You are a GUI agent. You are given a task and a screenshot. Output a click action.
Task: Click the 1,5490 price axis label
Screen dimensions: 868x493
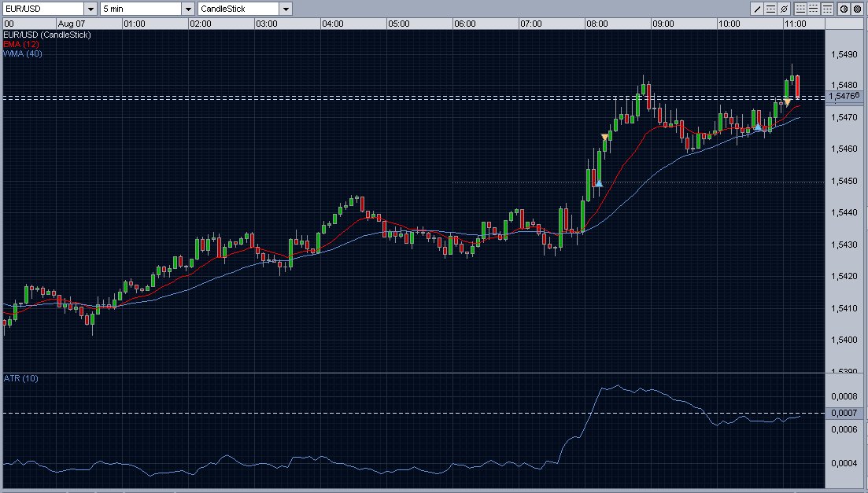pos(846,54)
